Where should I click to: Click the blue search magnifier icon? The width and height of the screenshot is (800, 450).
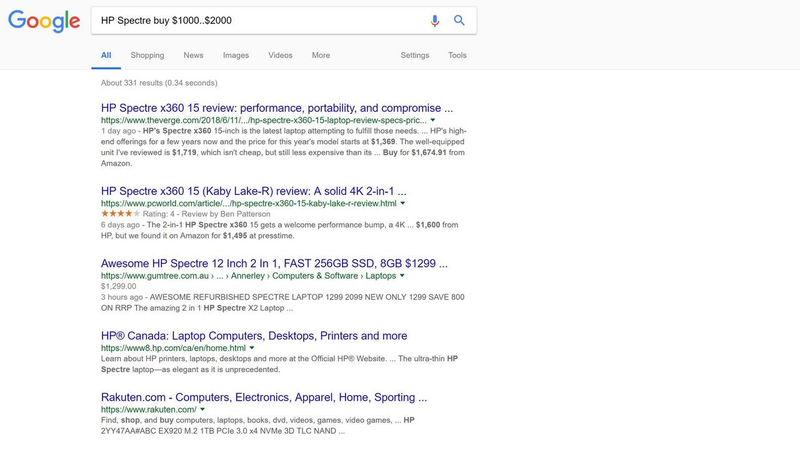pyautogui.click(x=459, y=20)
